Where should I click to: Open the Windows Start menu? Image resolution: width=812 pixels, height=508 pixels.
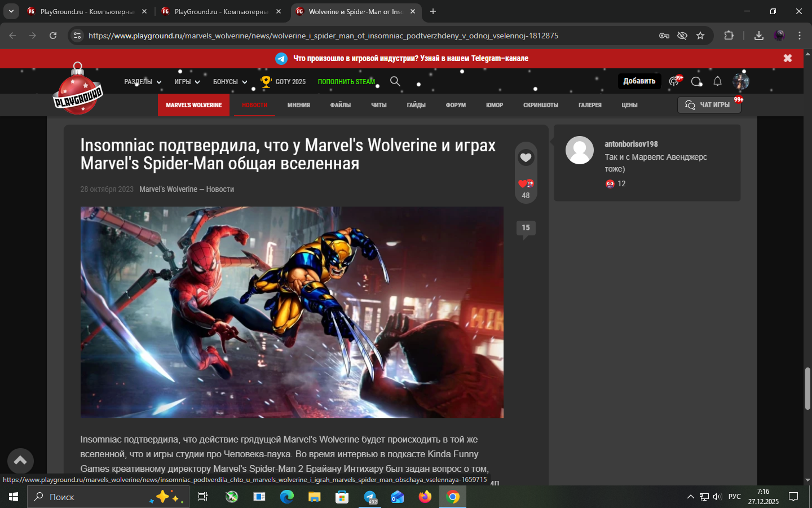pos(14,497)
